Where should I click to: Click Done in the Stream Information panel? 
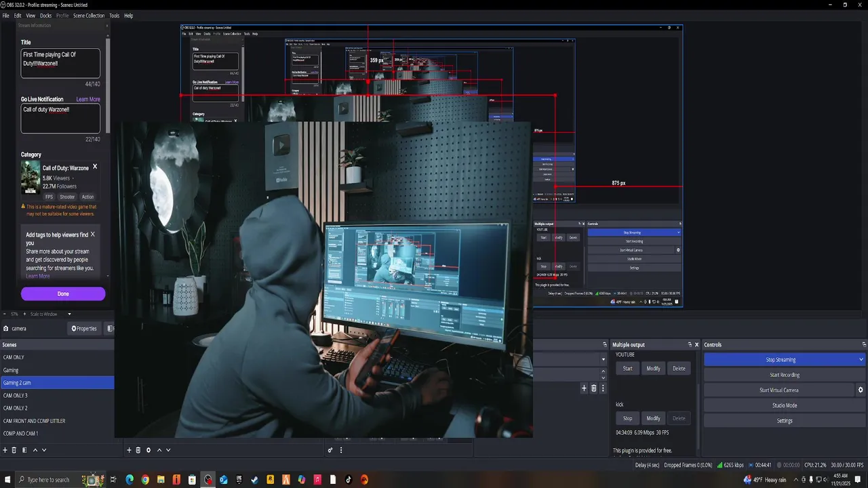coord(63,293)
